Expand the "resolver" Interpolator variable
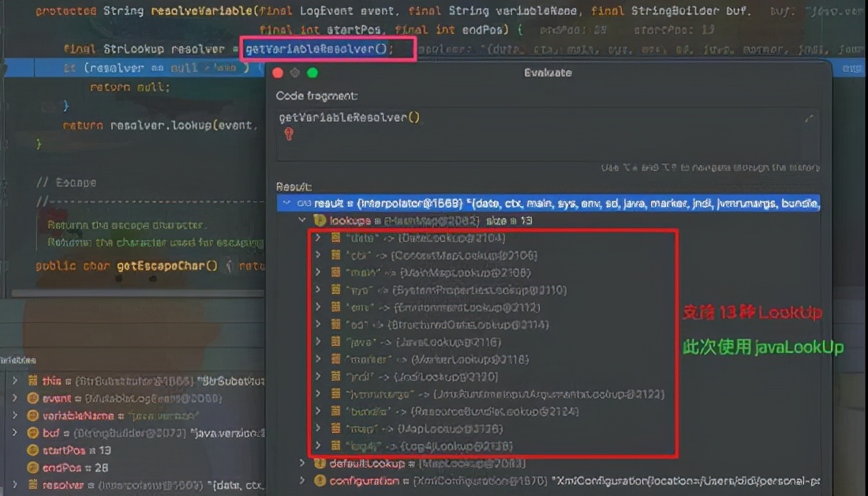This screenshot has width=868, height=496. pos(15,484)
